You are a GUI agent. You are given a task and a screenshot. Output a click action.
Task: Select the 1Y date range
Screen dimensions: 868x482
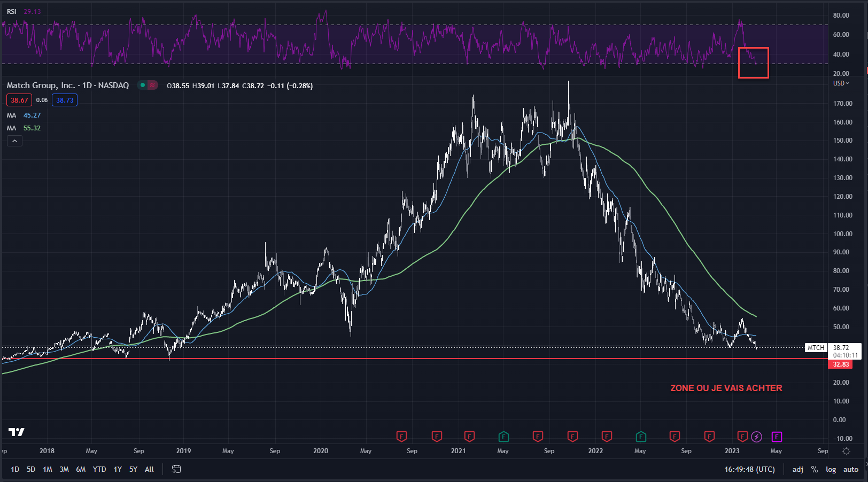click(x=118, y=469)
